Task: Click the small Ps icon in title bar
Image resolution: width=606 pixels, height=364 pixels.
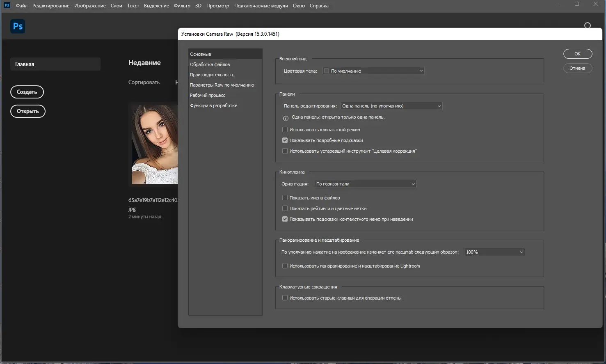Action: point(7,5)
